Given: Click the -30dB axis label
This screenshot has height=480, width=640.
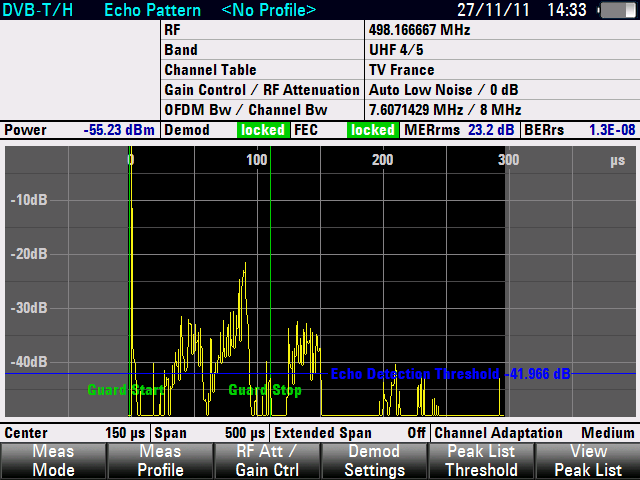Looking at the screenshot, I should (x=29, y=308).
